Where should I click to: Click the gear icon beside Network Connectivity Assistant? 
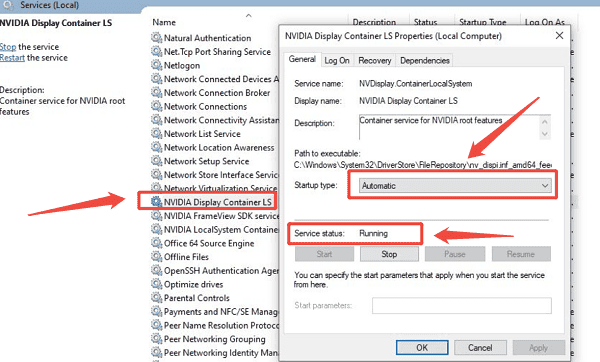tap(156, 120)
